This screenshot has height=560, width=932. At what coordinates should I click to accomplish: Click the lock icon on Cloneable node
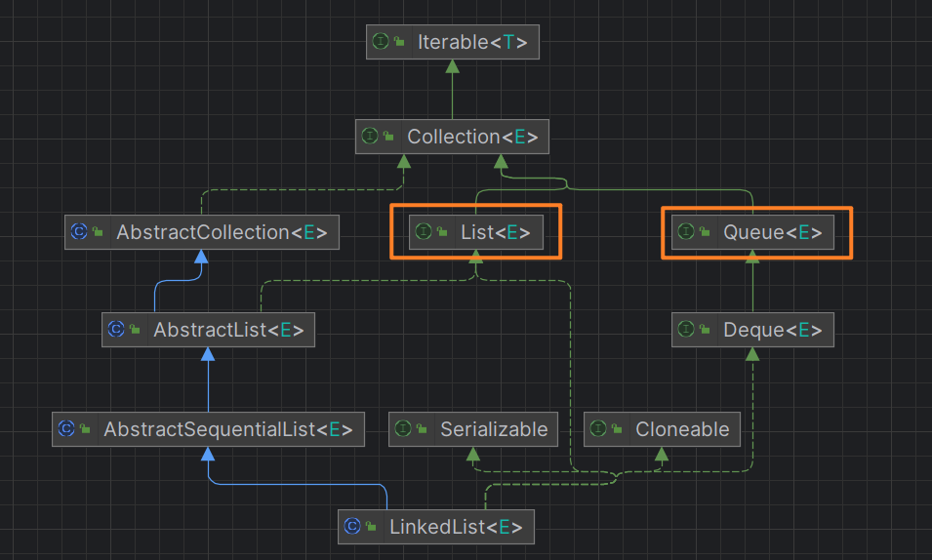617,428
